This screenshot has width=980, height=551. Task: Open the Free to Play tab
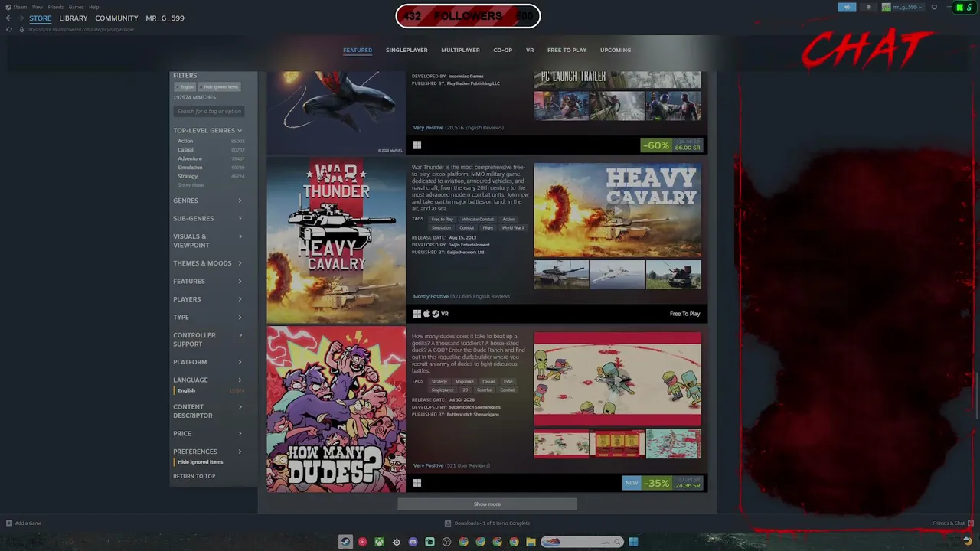(567, 51)
